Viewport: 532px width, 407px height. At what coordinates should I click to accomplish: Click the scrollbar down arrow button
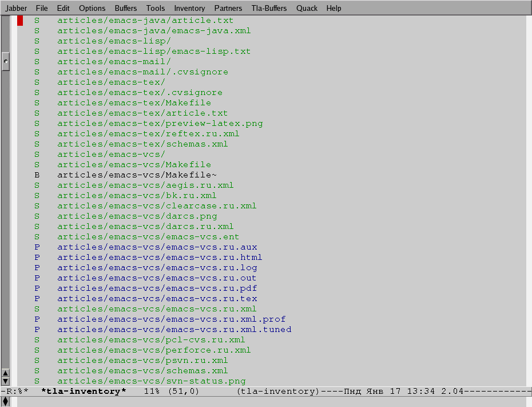(x=6, y=381)
